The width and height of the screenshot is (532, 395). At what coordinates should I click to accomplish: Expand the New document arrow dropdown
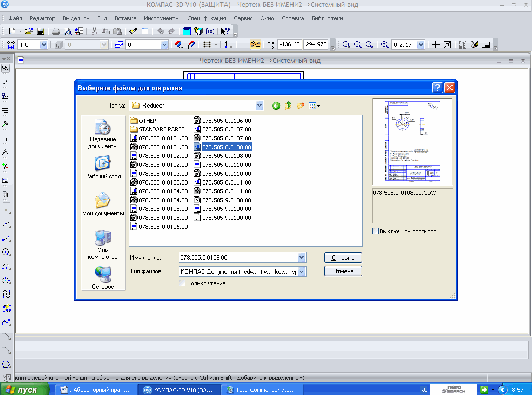20,31
